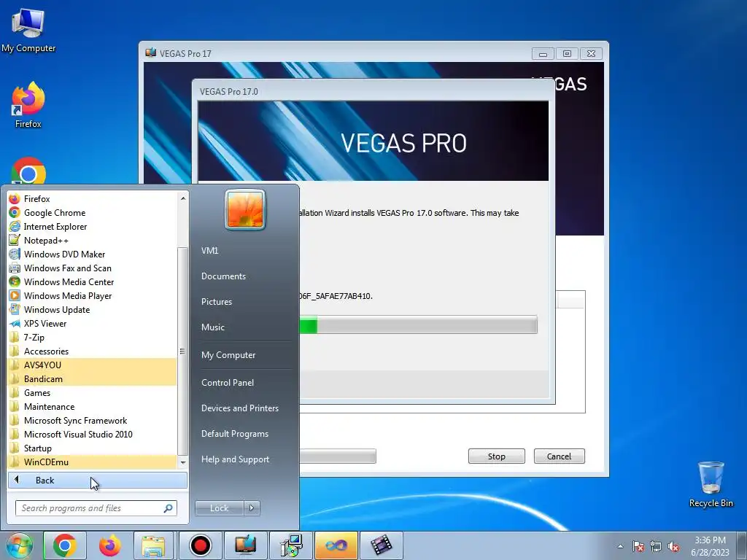Click the user account flower picture
This screenshot has width=747, height=560.
[x=245, y=209]
